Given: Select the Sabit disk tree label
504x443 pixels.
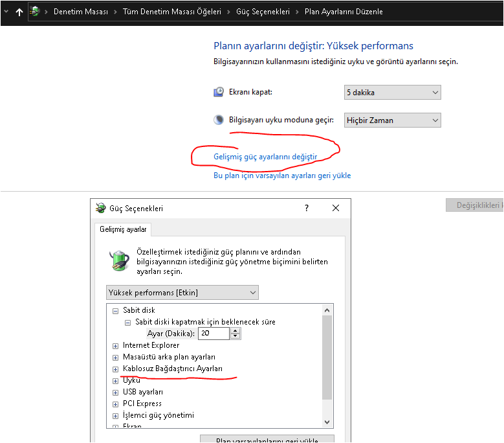Looking at the screenshot, I should [x=139, y=310].
